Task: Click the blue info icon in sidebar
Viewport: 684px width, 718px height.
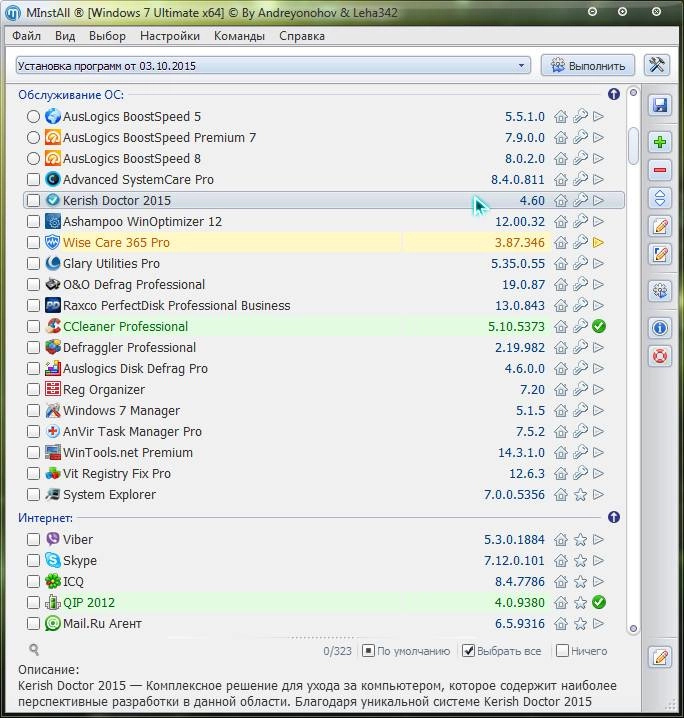Action: click(x=660, y=328)
